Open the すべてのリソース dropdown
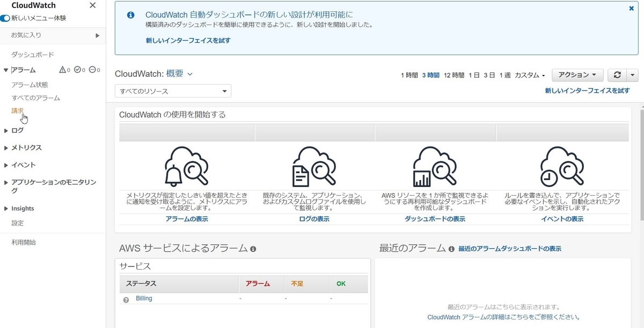Viewport: 644px width, 328px height. [x=172, y=91]
